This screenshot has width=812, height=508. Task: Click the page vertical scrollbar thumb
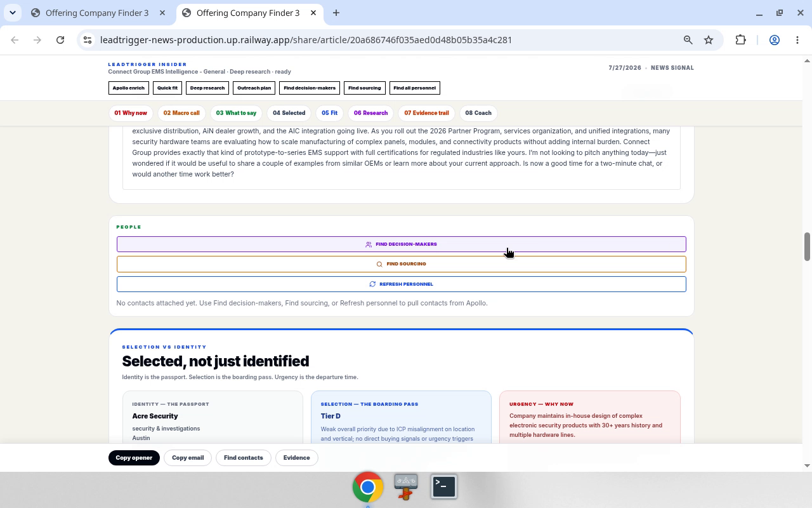click(x=807, y=246)
